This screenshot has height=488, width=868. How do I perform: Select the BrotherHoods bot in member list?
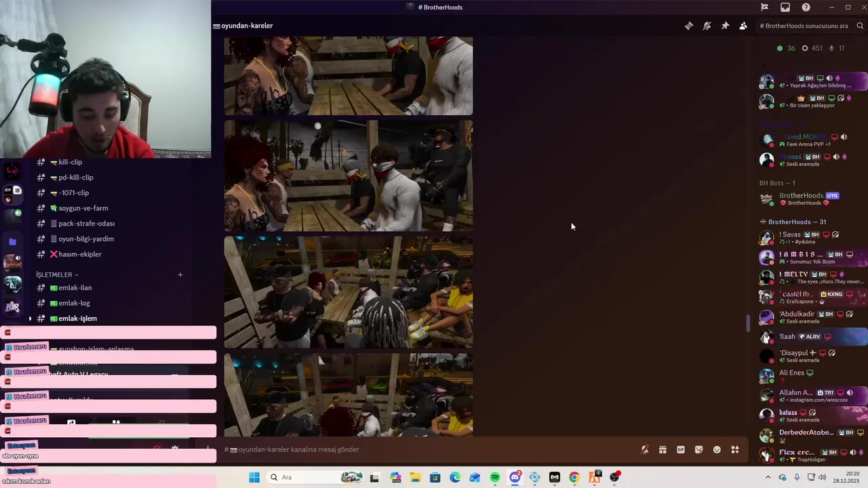click(812, 199)
